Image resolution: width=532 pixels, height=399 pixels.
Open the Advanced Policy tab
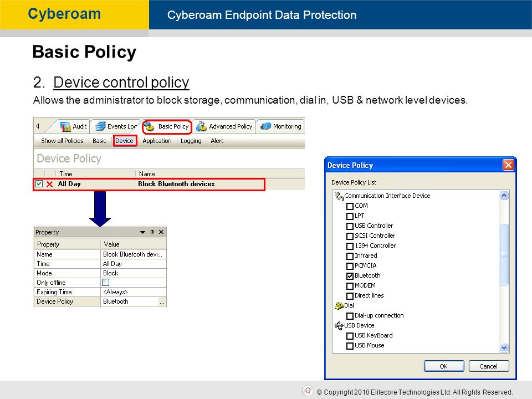pos(224,126)
